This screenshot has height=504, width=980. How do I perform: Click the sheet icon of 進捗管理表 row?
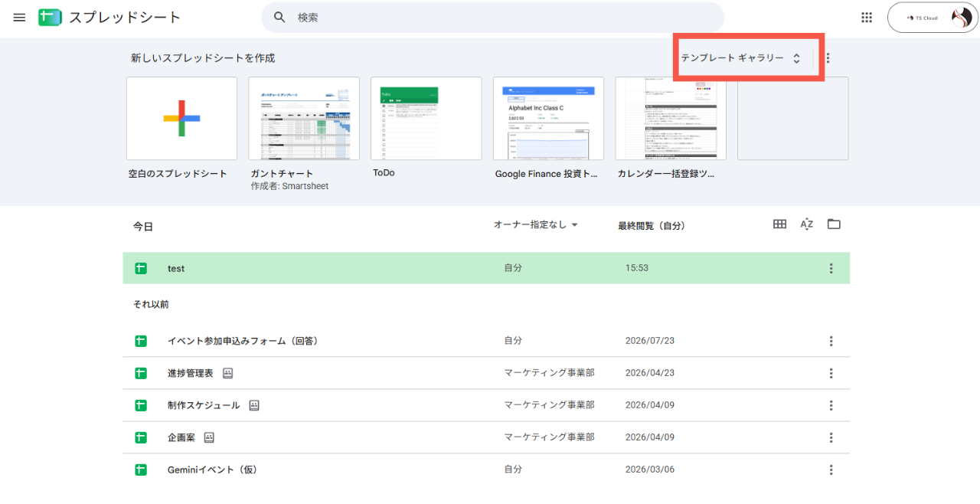141,373
